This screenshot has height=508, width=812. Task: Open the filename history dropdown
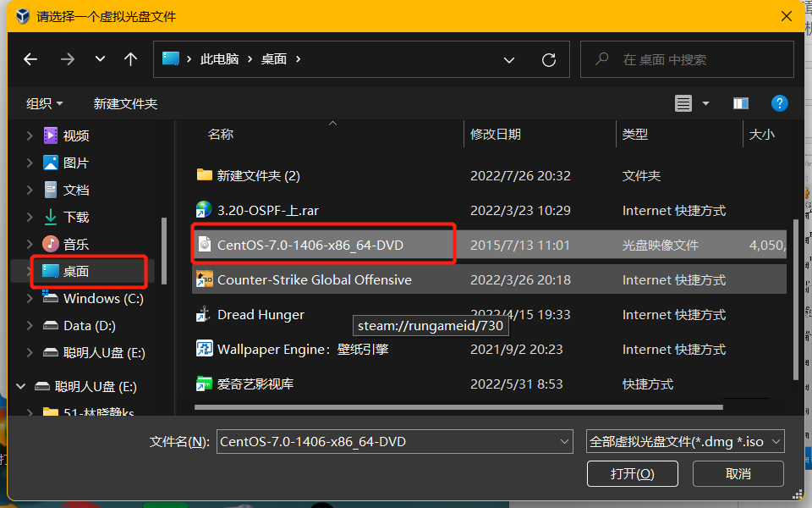565,441
